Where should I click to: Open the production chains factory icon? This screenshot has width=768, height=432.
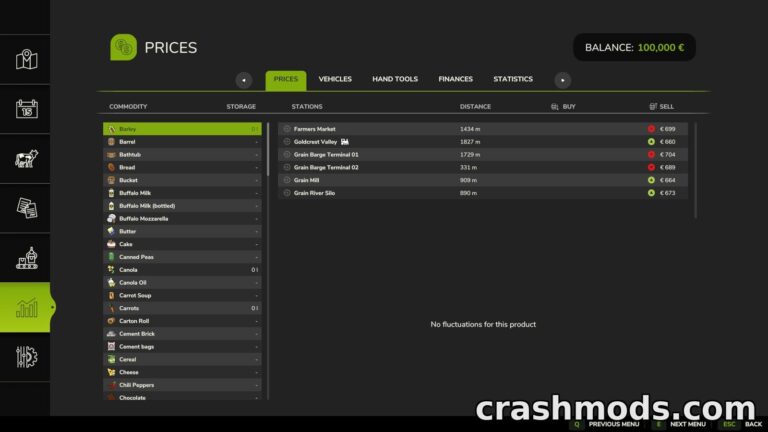point(26,258)
